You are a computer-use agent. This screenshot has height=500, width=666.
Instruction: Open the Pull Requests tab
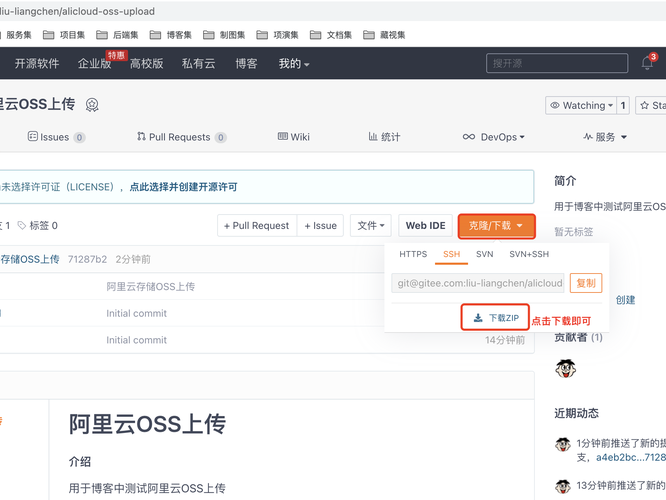point(181,137)
